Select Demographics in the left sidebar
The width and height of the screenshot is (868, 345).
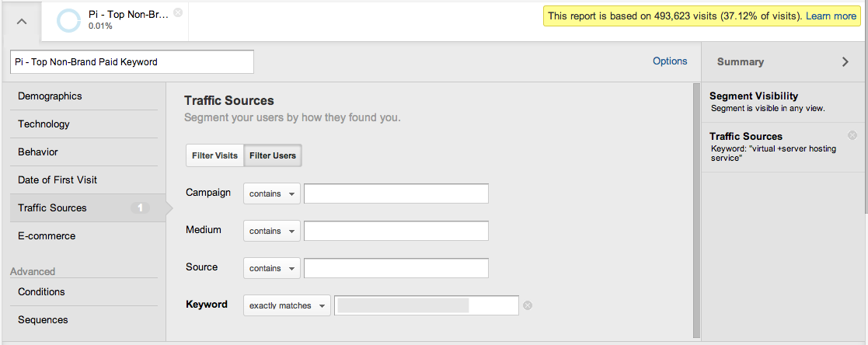[x=50, y=96]
